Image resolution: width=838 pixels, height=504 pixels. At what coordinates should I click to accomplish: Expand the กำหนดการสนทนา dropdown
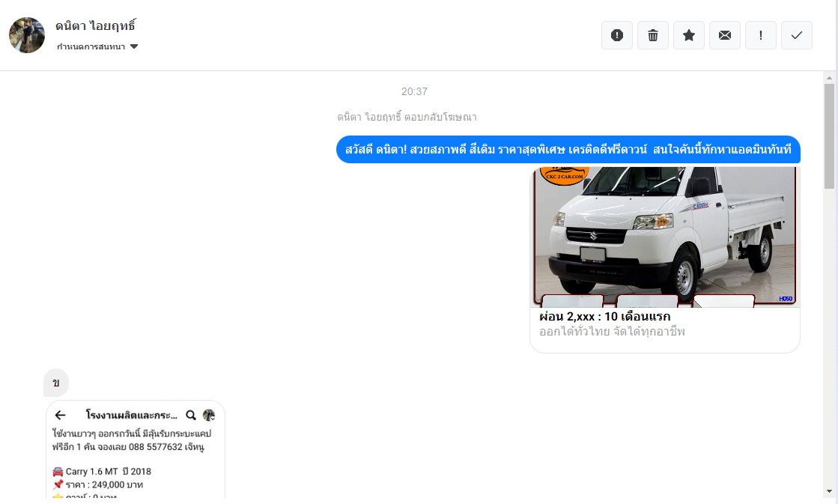tap(97, 46)
